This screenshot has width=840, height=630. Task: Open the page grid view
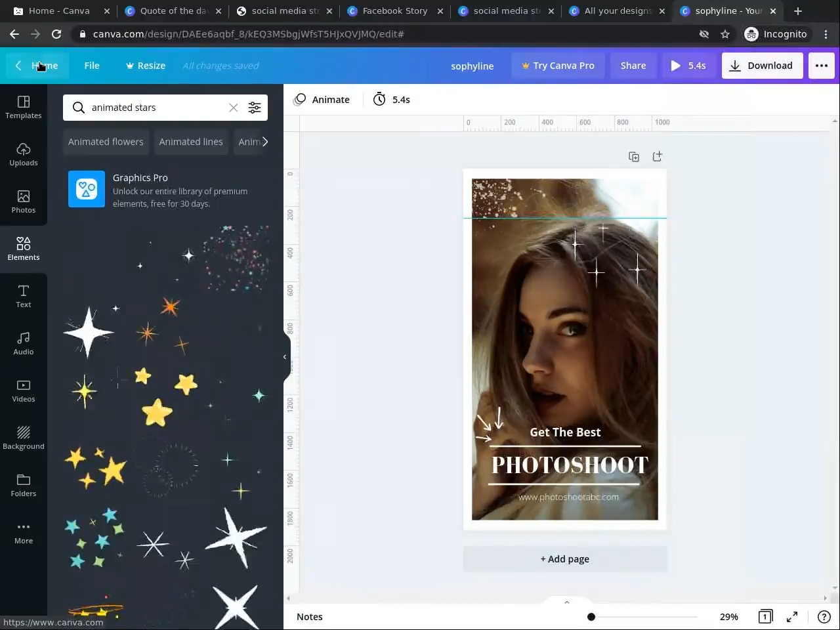coord(765,617)
